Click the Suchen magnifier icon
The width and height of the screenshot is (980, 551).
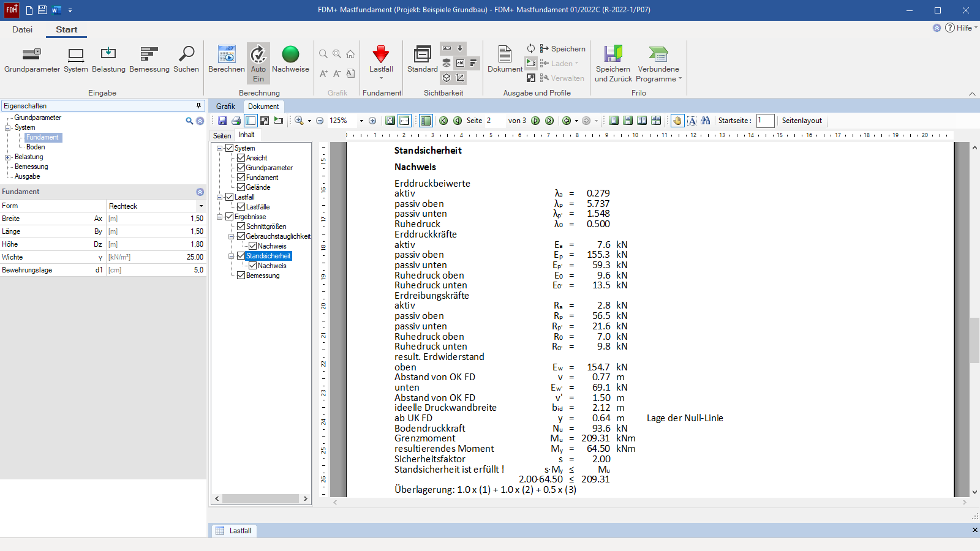(x=186, y=60)
